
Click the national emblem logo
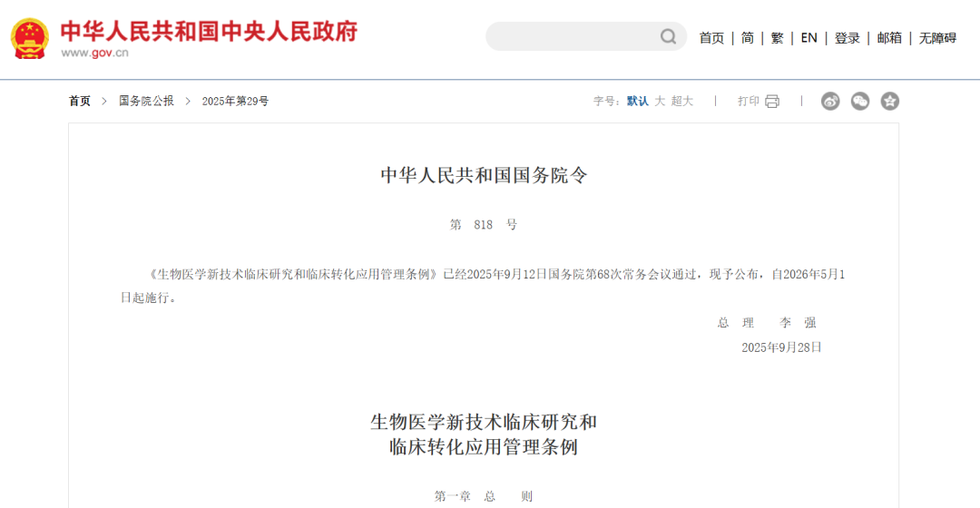[x=29, y=38]
